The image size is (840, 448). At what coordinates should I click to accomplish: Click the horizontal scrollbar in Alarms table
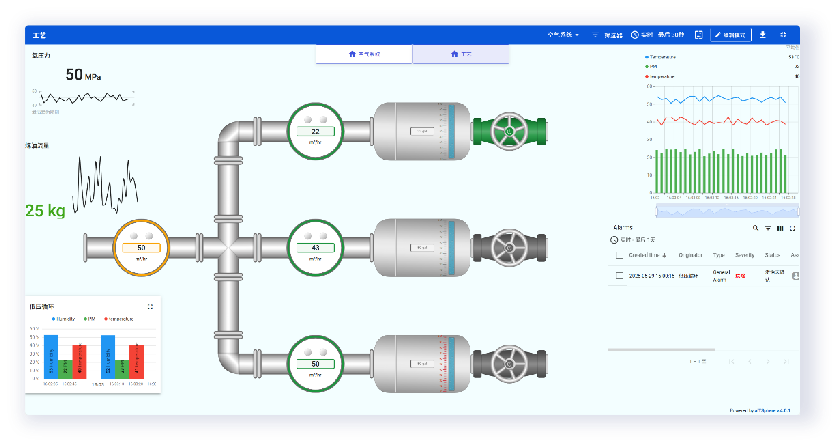[x=661, y=349]
